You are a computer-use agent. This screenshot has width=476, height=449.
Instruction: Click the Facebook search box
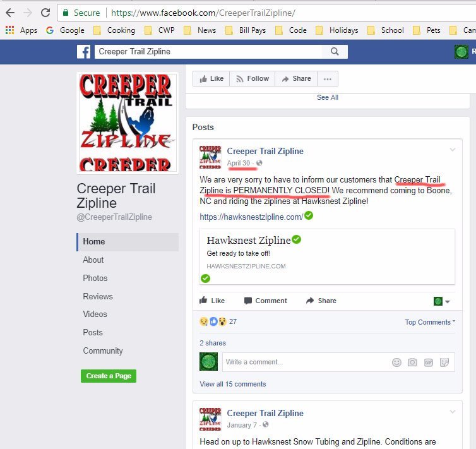click(208, 52)
